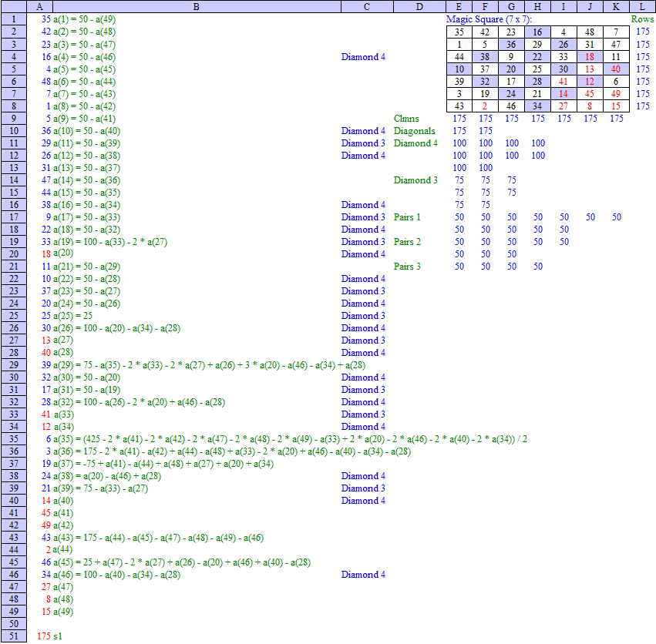Image resolution: width=656 pixels, height=644 pixels.
Task: Click the 'Pairs 1' label
Action: 407,217
